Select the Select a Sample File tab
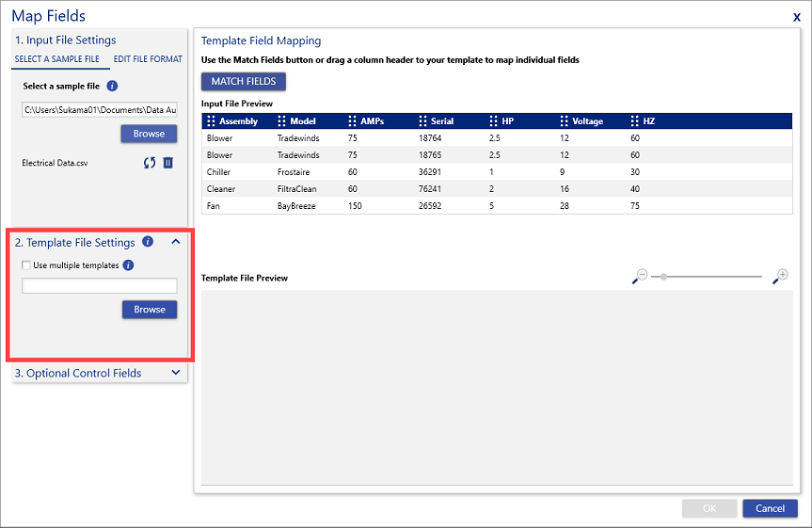The width and height of the screenshot is (812, 528). pyautogui.click(x=56, y=59)
